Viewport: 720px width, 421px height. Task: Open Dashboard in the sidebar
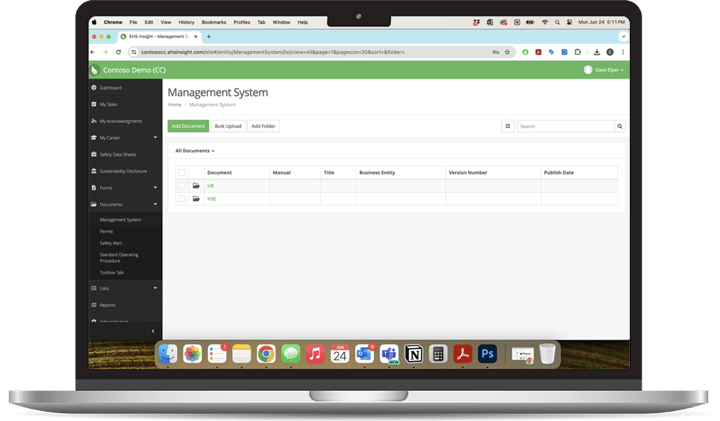click(x=111, y=88)
